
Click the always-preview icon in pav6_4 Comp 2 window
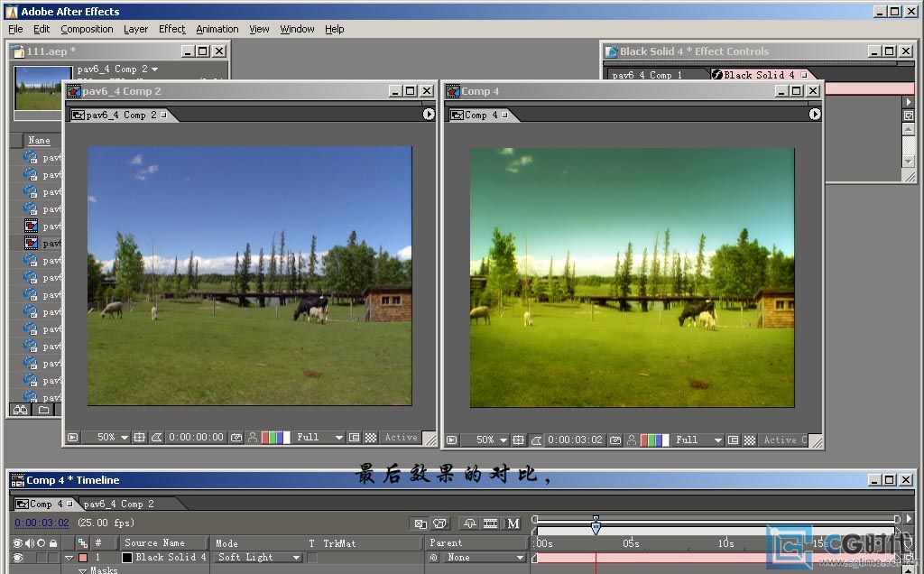pos(72,438)
